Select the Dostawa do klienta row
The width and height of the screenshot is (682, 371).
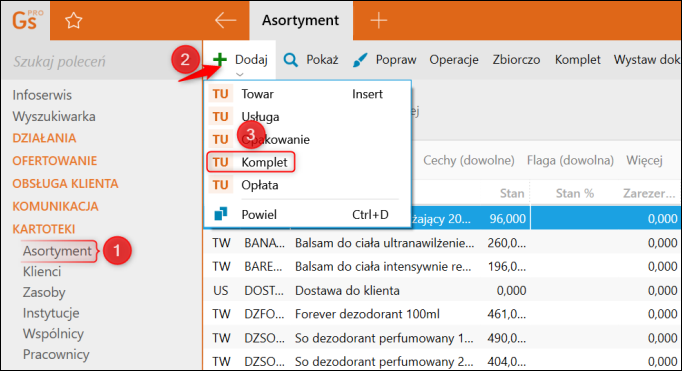tap(442, 290)
